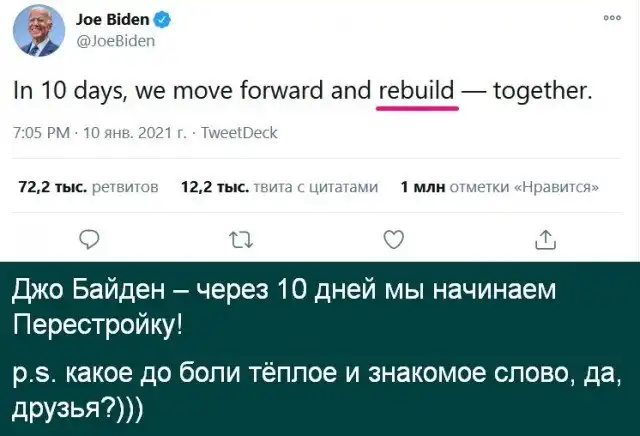
Task: Open the @JoeBiden handle link
Action: (x=115, y=41)
